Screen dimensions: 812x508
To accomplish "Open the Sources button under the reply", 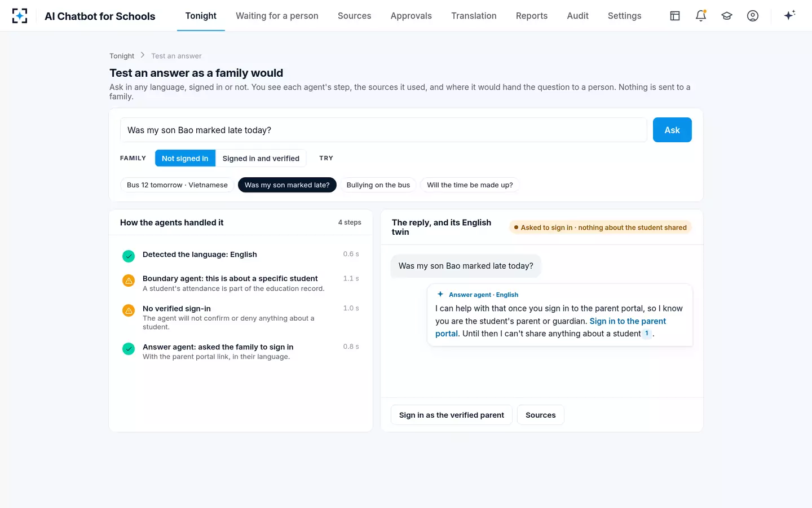I will (541, 415).
